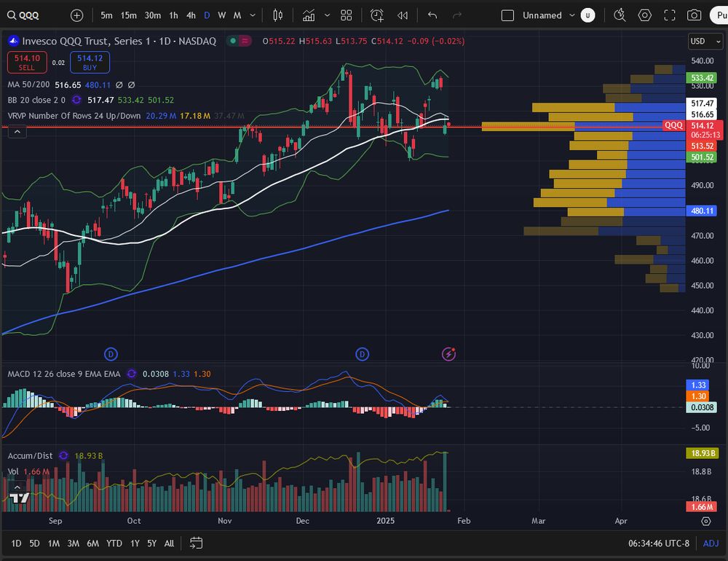Expand the timeframe interval dropdown
Viewport: 728px width, 561px height.
point(253,15)
